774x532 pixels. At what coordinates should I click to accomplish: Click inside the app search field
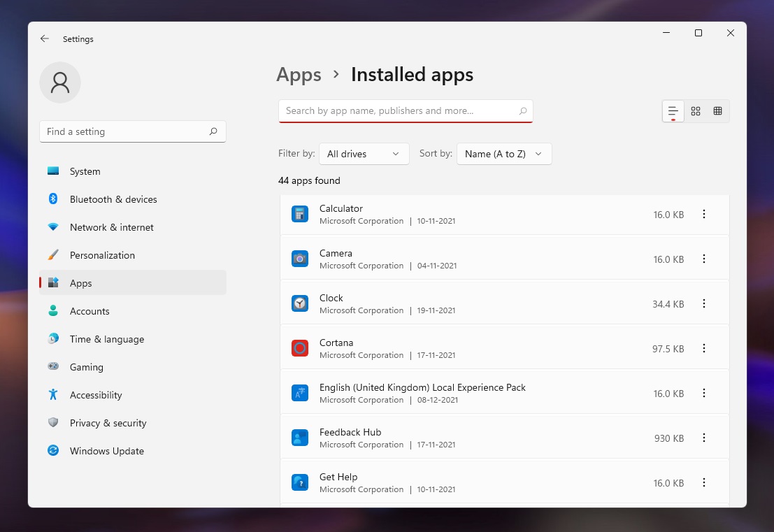pyautogui.click(x=406, y=110)
